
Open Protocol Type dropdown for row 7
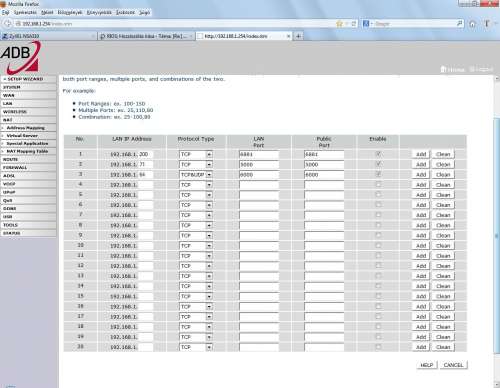196,215
